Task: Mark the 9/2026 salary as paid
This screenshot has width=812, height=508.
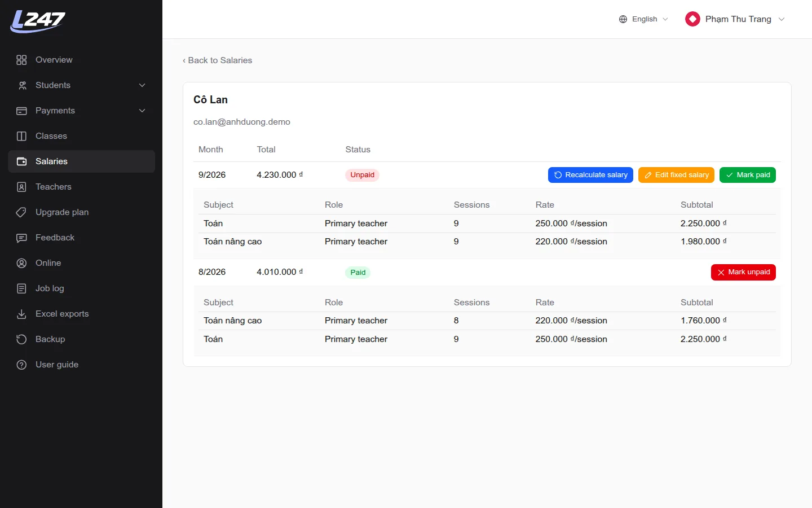Action: point(748,175)
